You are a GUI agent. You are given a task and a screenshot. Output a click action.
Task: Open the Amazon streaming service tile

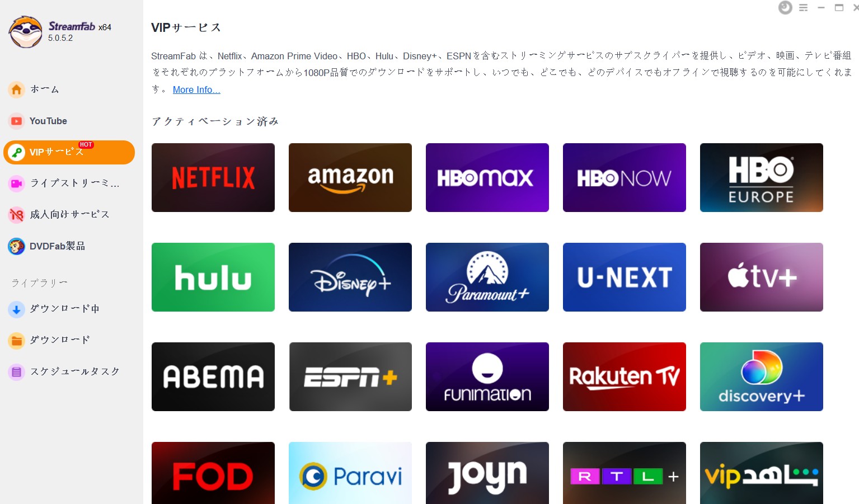point(350,177)
